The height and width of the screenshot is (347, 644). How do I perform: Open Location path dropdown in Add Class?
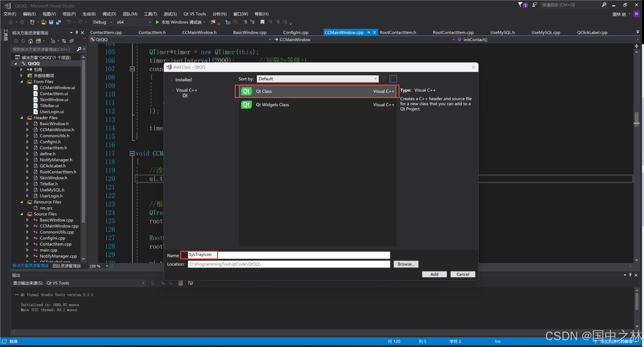387,264
